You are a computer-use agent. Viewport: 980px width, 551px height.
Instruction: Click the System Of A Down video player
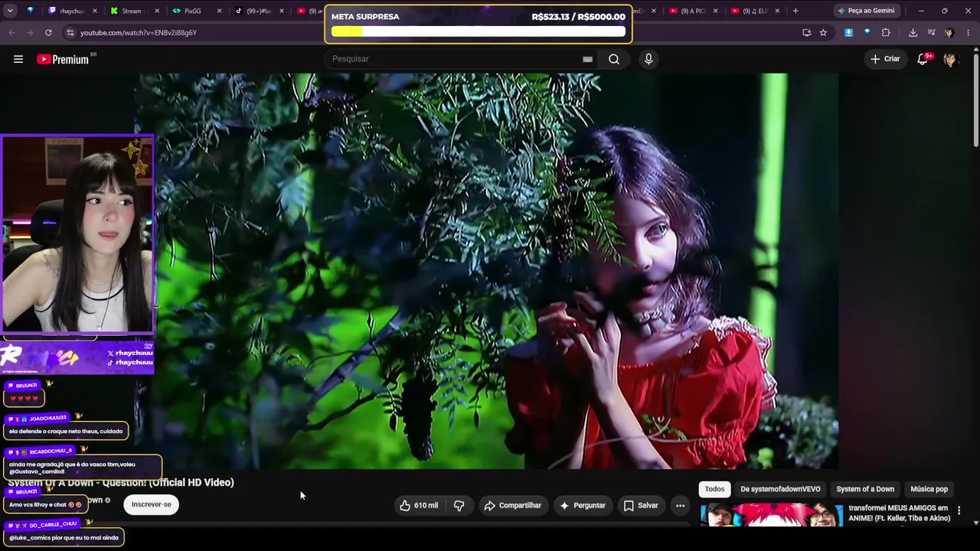(486, 271)
